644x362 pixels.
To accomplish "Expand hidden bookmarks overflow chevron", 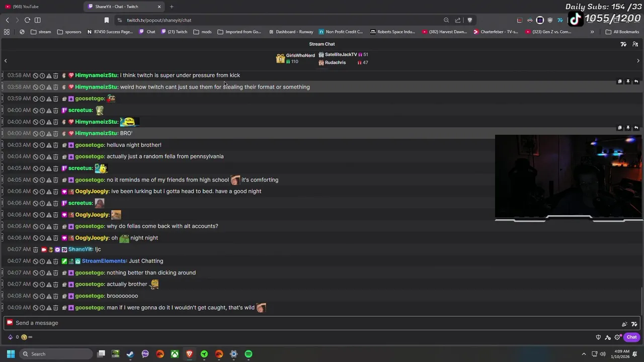I will tap(592, 32).
